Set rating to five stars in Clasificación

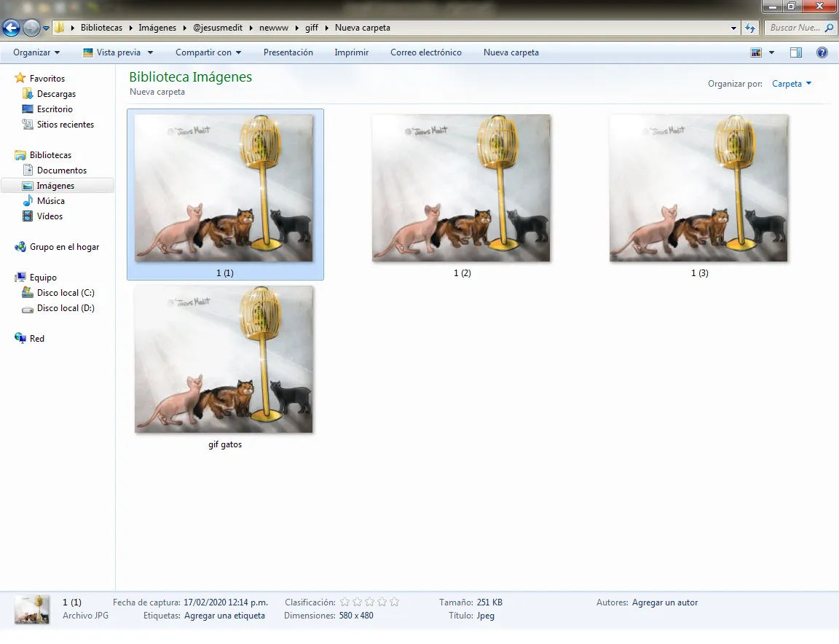point(394,602)
